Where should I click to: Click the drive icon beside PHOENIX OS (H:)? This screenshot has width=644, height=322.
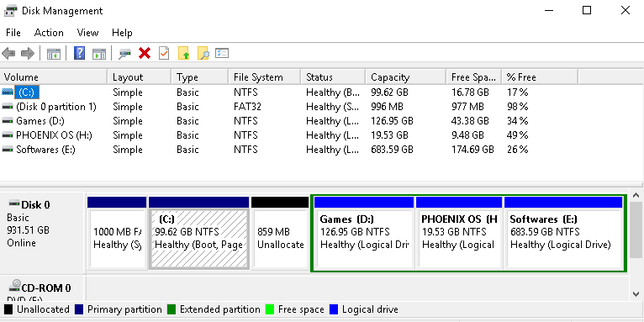(8, 135)
